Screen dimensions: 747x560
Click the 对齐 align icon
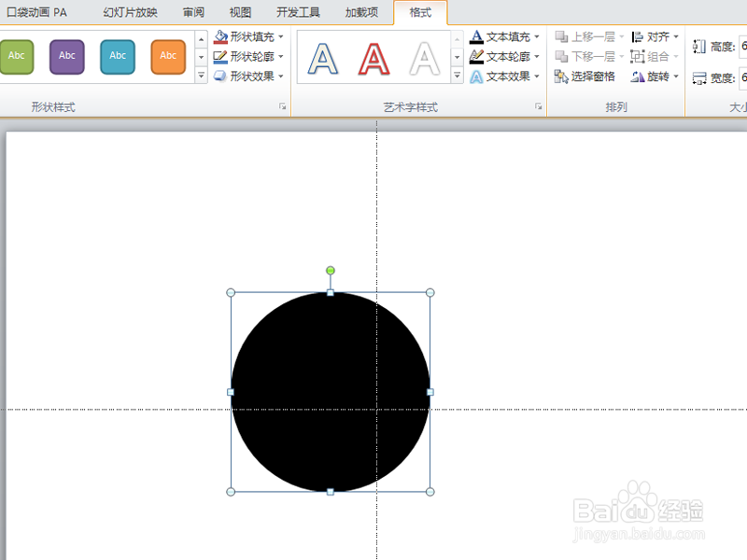click(x=638, y=36)
